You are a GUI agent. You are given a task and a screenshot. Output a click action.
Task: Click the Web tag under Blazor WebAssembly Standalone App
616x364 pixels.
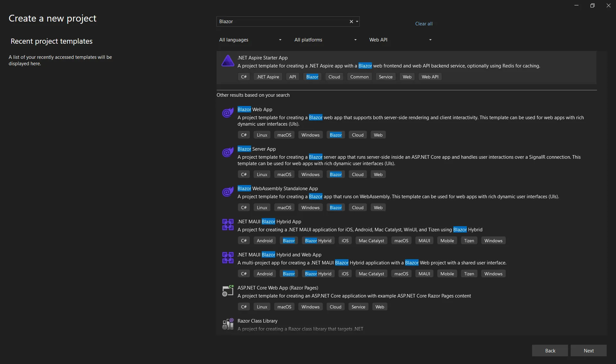click(378, 208)
